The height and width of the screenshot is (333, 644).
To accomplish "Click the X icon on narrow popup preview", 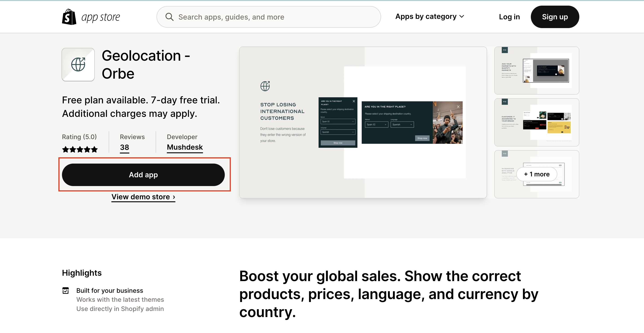I will 354,101.
